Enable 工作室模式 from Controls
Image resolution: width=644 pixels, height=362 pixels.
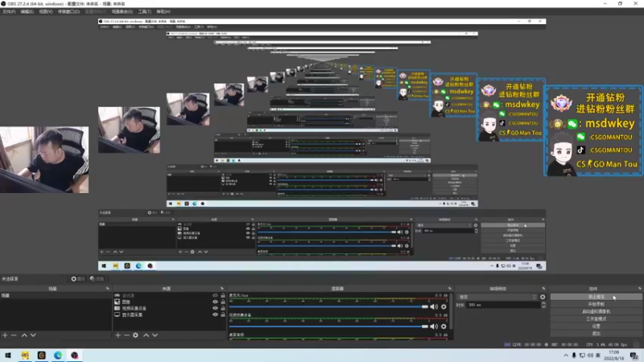pos(596,319)
